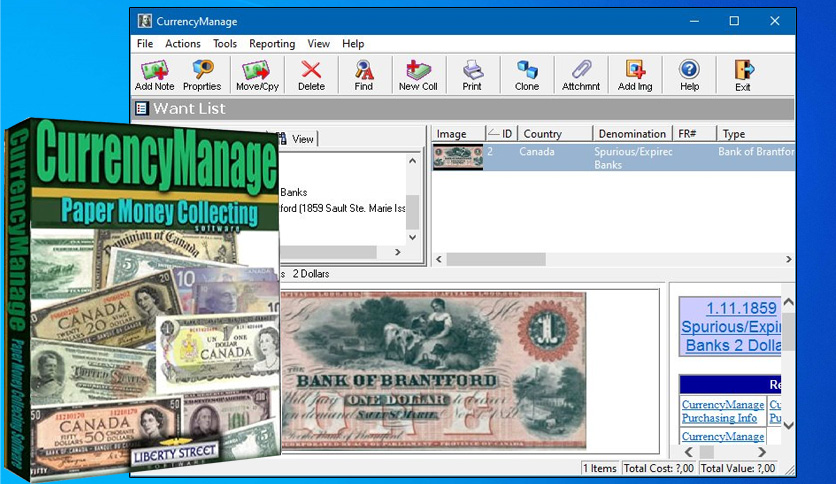This screenshot has height=484, width=836.
Task: Click the Add Note toolbar icon
Action: [x=155, y=75]
